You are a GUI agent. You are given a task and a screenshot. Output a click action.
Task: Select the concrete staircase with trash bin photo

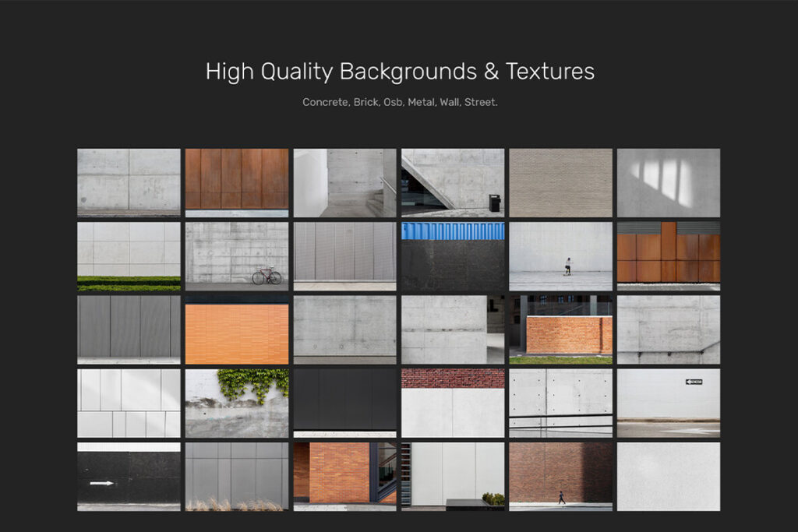(452, 182)
